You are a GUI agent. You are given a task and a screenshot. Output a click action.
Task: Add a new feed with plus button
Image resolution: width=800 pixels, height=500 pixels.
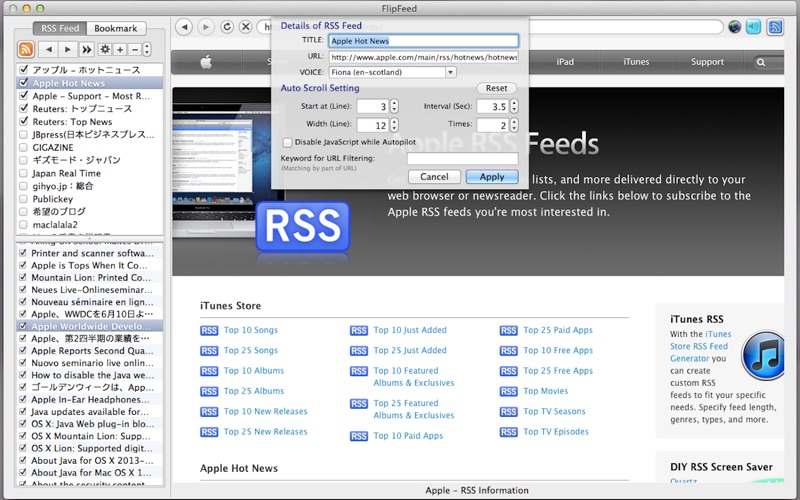point(120,49)
